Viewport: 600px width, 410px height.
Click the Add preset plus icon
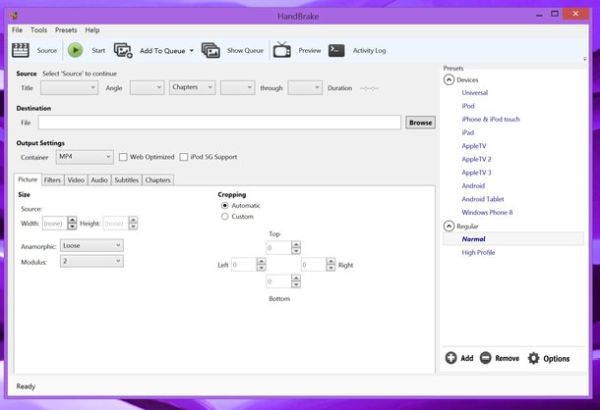[451, 358]
